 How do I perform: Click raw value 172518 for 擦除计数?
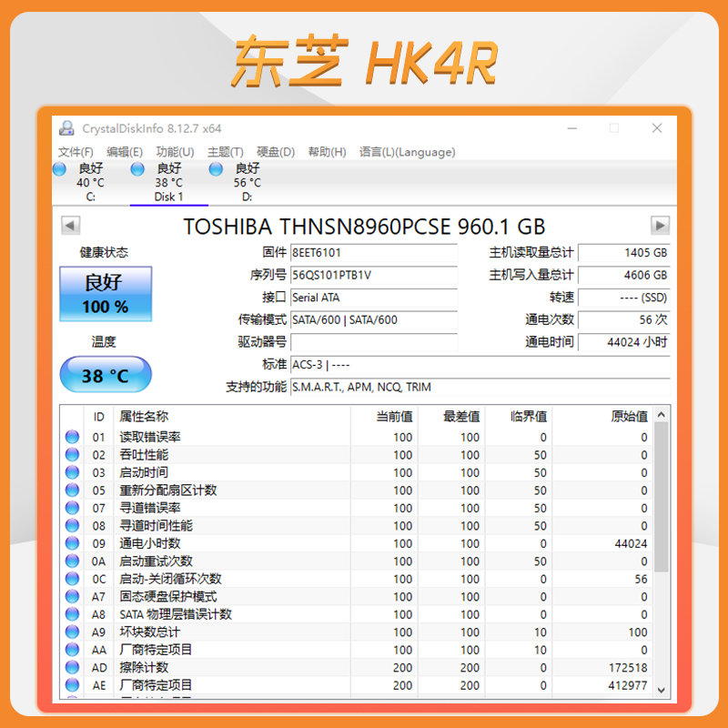pyautogui.click(x=628, y=668)
